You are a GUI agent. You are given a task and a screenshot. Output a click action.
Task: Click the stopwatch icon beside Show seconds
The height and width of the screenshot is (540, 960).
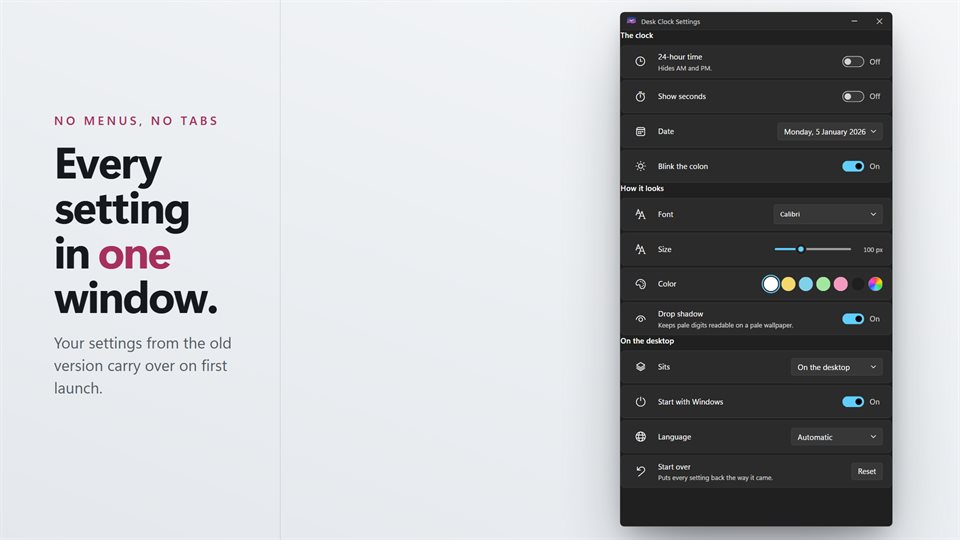640,96
